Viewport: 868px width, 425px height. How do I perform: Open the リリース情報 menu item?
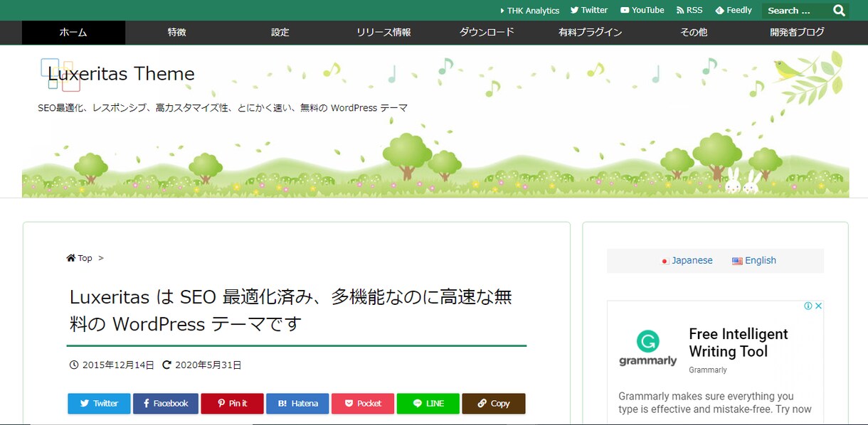(x=383, y=32)
